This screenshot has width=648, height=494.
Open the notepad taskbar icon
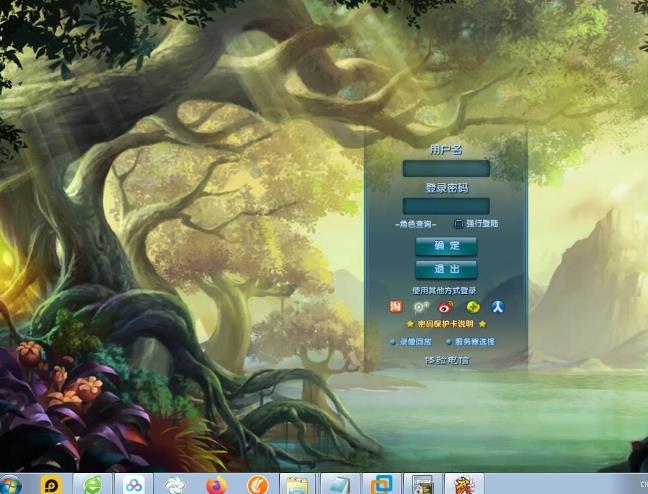pyautogui.click(x=340, y=485)
